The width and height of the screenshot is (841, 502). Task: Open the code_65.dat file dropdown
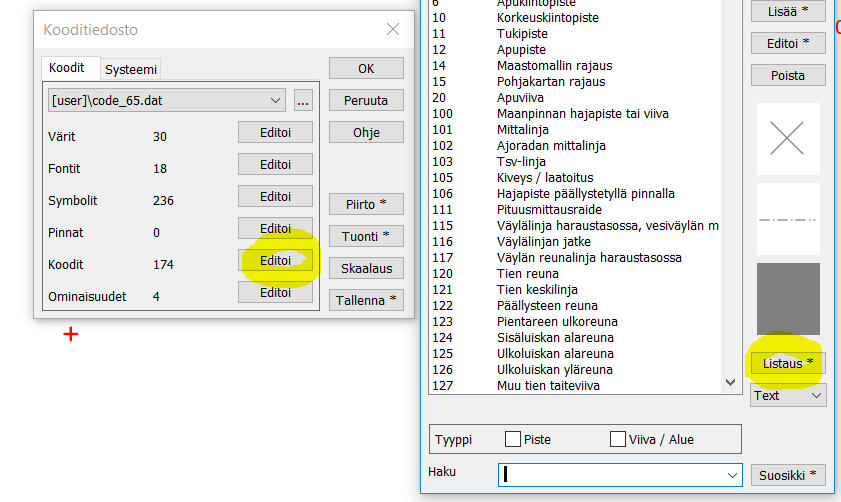[276, 100]
